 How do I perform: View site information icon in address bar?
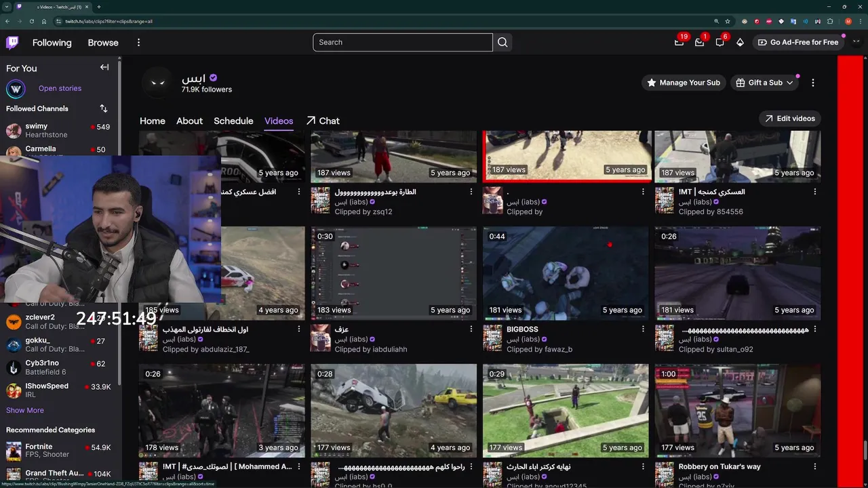[x=59, y=21]
